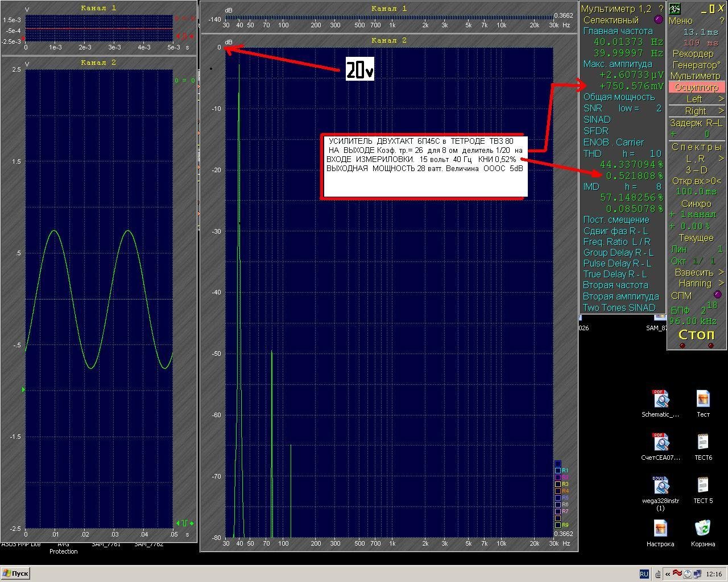Open the Корзина recycle bin
The height and width of the screenshot is (582, 728).
(703, 533)
